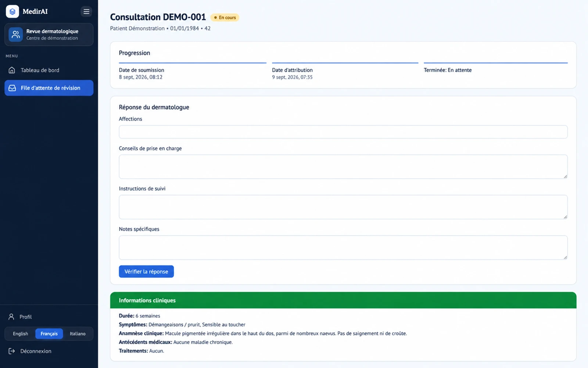Focus the Affections input field
Screen dimensions: 588x368
coord(343,132)
